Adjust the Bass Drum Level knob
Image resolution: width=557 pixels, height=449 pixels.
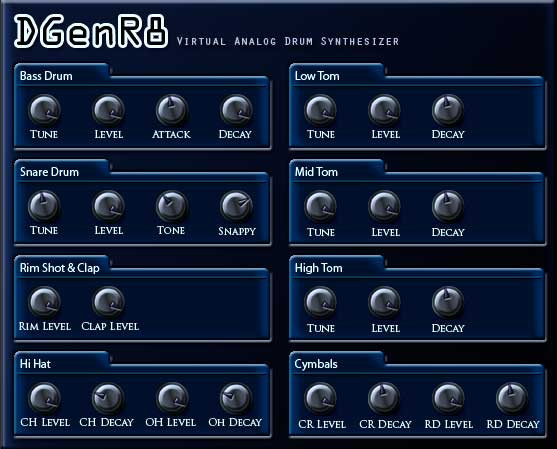(108, 110)
